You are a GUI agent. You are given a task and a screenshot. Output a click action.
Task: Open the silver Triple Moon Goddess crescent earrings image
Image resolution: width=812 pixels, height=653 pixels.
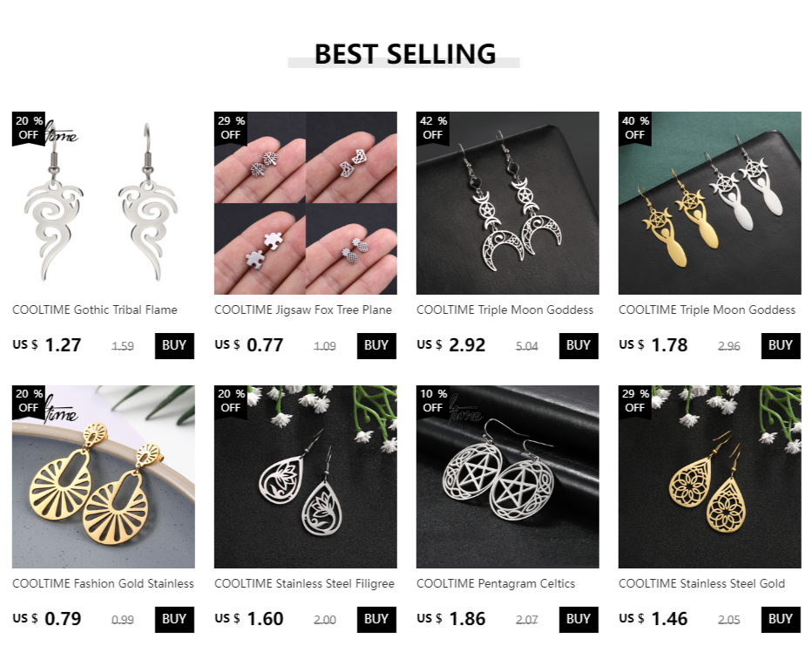coord(507,203)
